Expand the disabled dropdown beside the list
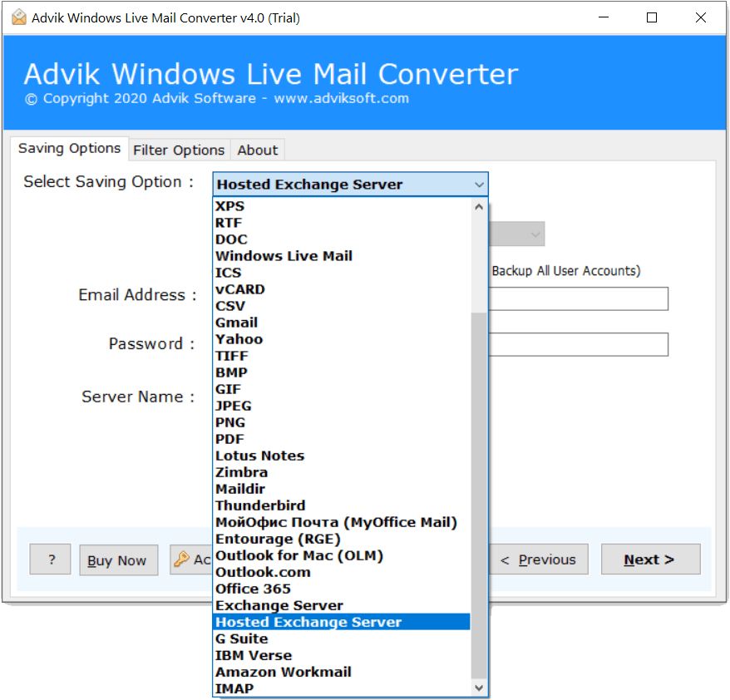The height and width of the screenshot is (700, 730). [x=517, y=234]
